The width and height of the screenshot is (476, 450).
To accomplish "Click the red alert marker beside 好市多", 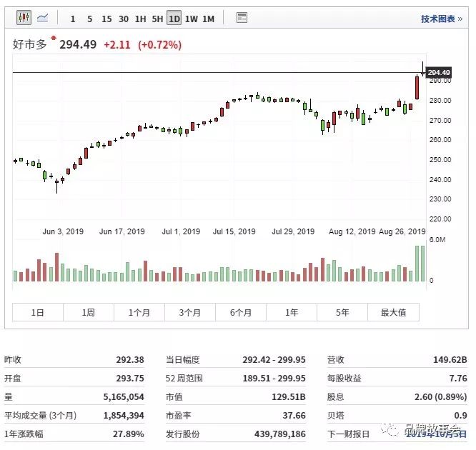I will click(x=53, y=37).
